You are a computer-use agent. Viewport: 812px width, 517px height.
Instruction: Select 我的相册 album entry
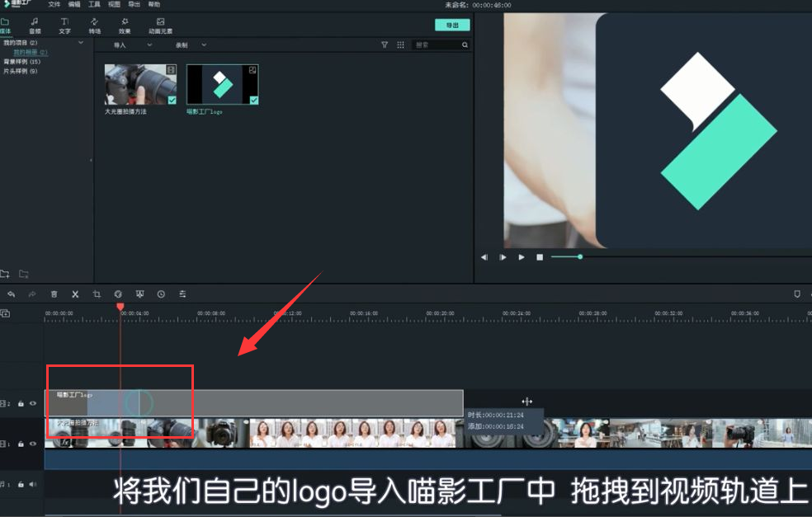pos(30,52)
